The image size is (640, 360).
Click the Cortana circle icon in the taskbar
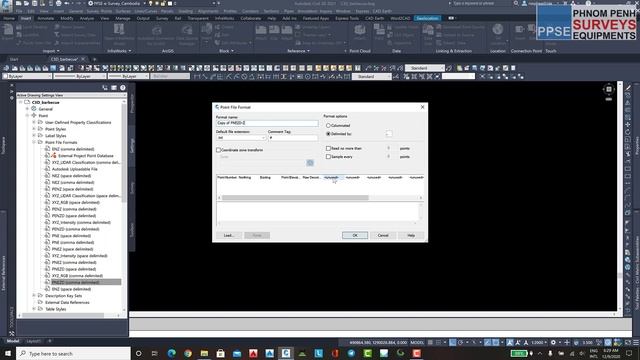click(x=138, y=353)
